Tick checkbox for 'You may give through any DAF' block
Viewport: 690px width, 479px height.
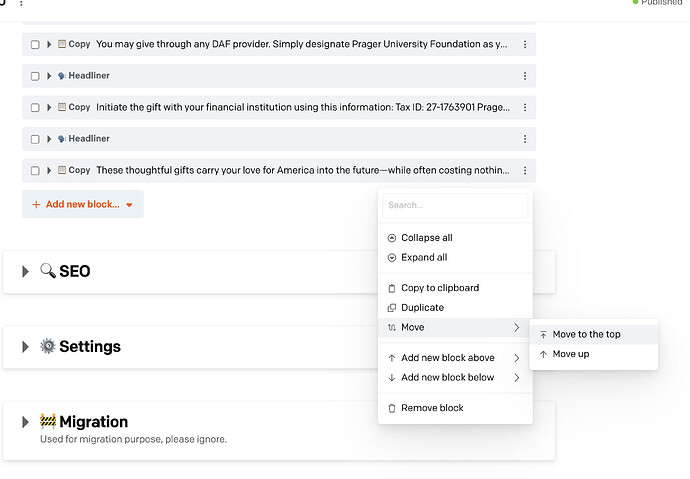[x=35, y=44]
